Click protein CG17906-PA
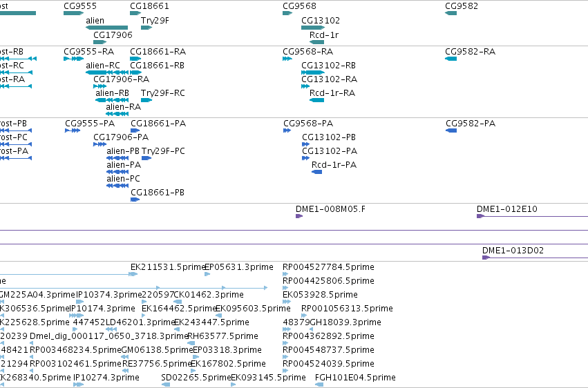The height and width of the screenshot is (388, 588). [x=121, y=137]
